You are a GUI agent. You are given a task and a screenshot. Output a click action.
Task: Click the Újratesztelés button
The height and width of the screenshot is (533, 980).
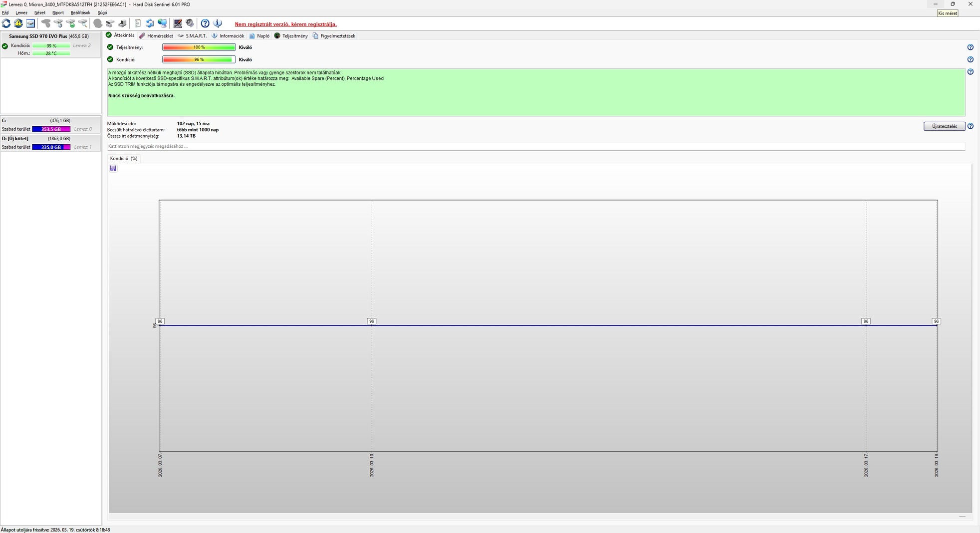pyautogui.click(x=944, y=126)
